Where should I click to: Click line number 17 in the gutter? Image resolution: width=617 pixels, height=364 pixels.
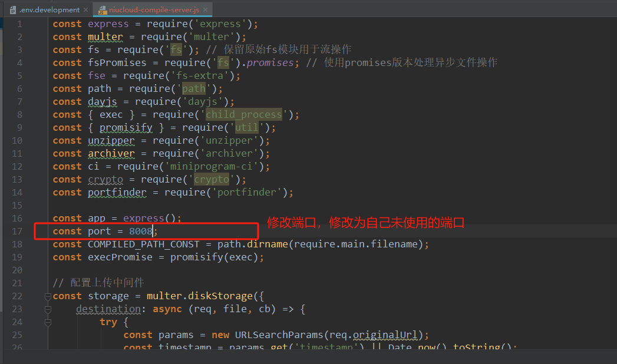click(17, 231)
